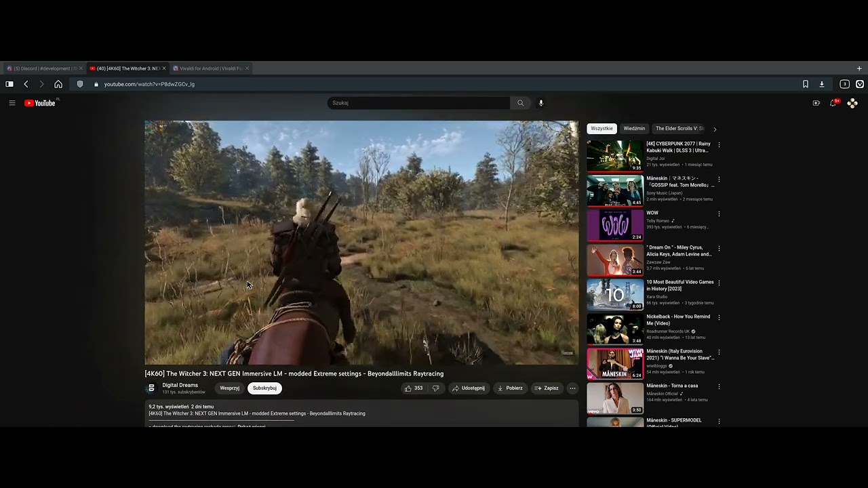
Task: Open options menu for WOW video
Action: pyautogui.click(x=719, y=214)
